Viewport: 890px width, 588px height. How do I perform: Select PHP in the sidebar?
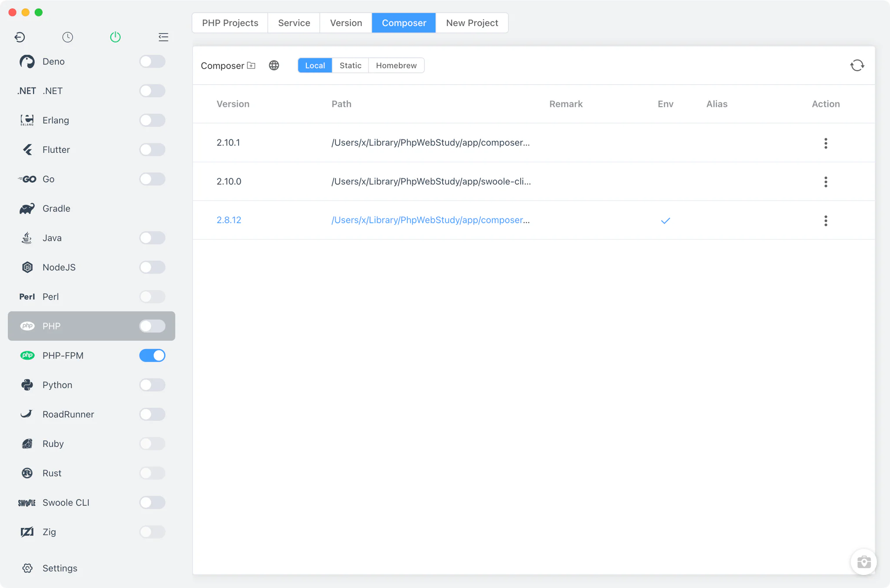(x=91, y=326)
